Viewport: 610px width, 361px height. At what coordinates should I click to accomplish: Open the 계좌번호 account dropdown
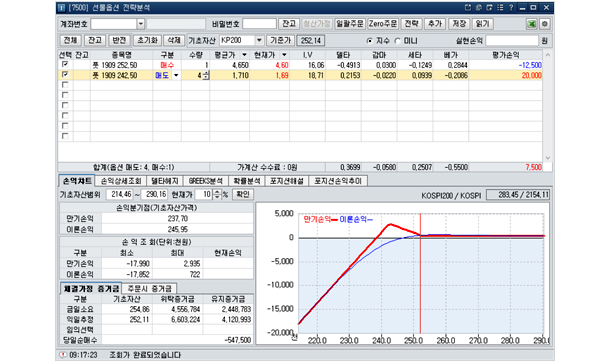[141, 24]
